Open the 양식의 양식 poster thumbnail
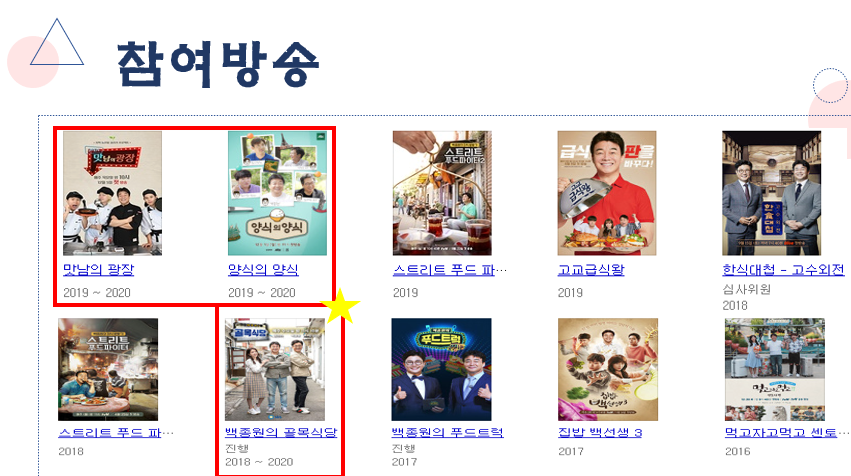This screenshot has height=476, width=851. pos(277,193)
